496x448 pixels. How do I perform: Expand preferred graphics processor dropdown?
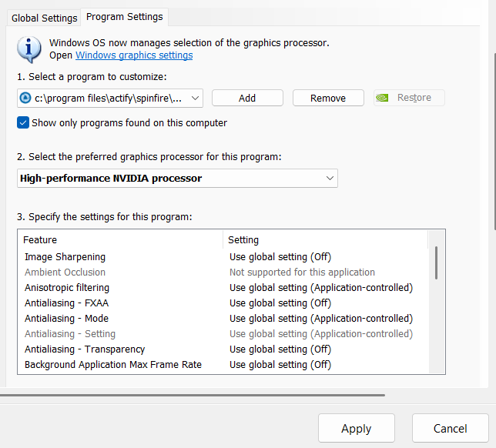pyautogui.click(x=330, y=178)
